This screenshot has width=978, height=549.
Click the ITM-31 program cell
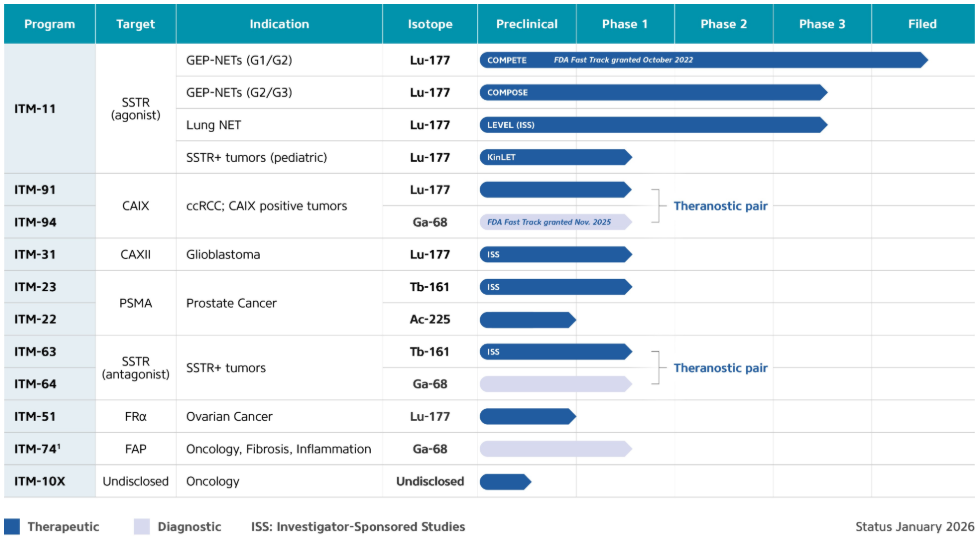[x=49, y=255]
